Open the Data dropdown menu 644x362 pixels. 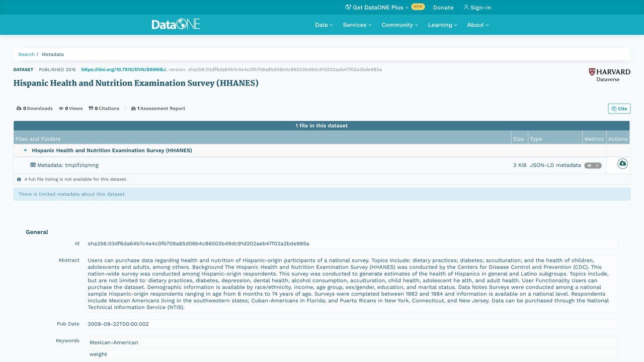point(324,25)
